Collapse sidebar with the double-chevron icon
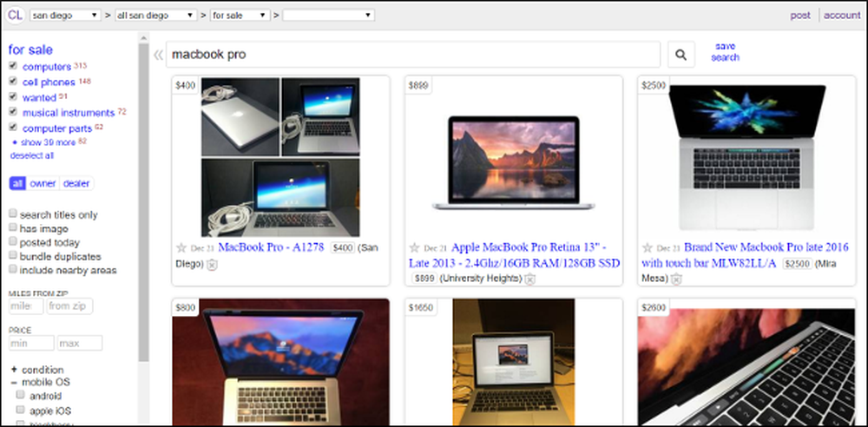The image size is (868, 427). point(158,55)
